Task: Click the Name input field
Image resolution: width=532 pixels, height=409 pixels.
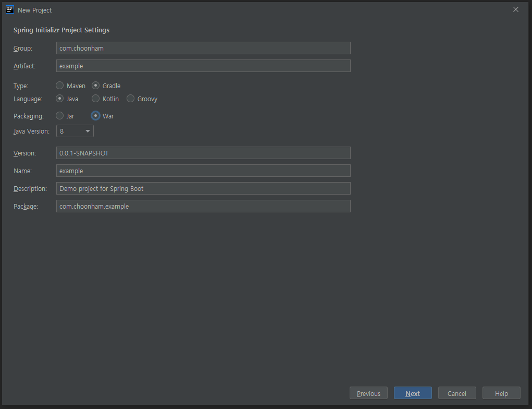Action: pos(203,171)
